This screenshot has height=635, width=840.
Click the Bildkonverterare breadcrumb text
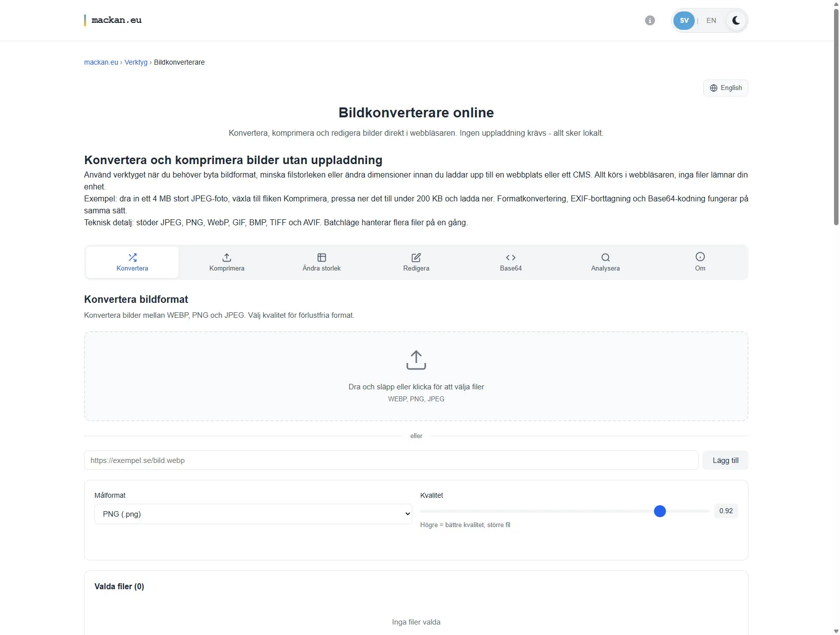pos(179,62)
